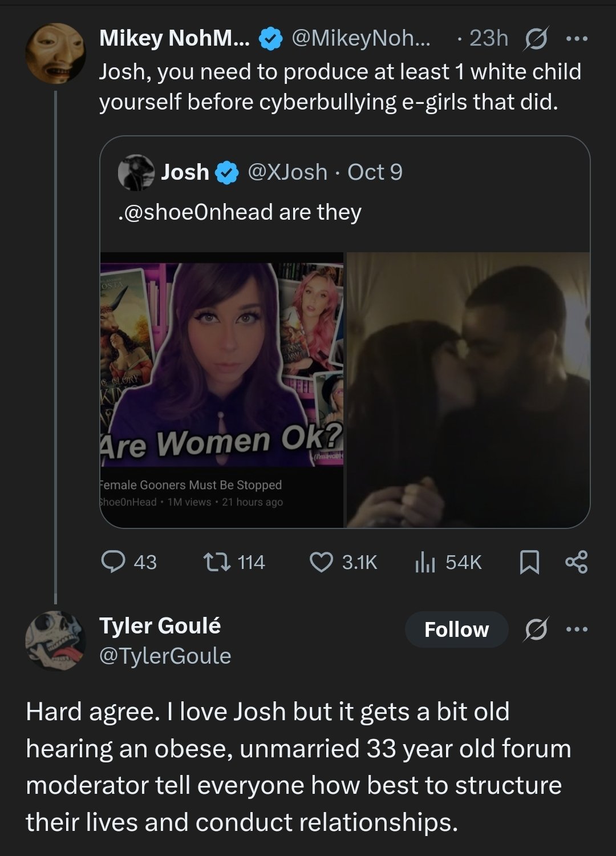Open more options on Tyler Goulé's reply
The image size is (616, 856).
[x=577, y=629]
